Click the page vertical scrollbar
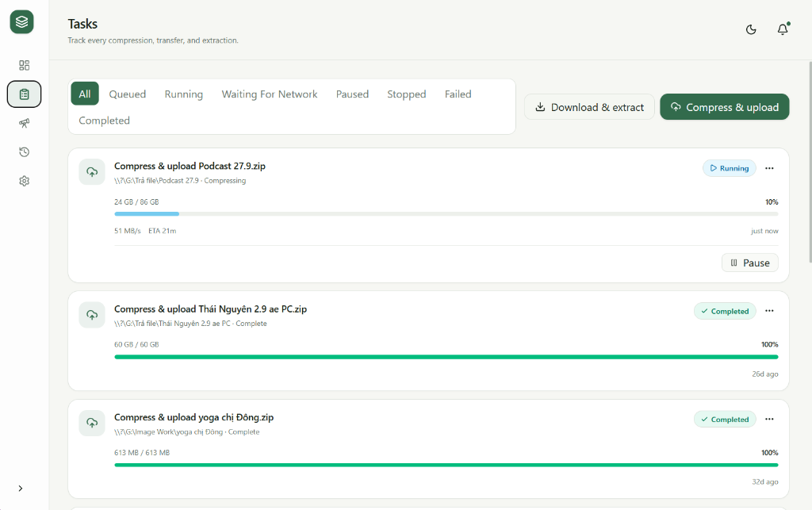The height and width of the screenshot is (510, 812). click(x=810, y=162)
